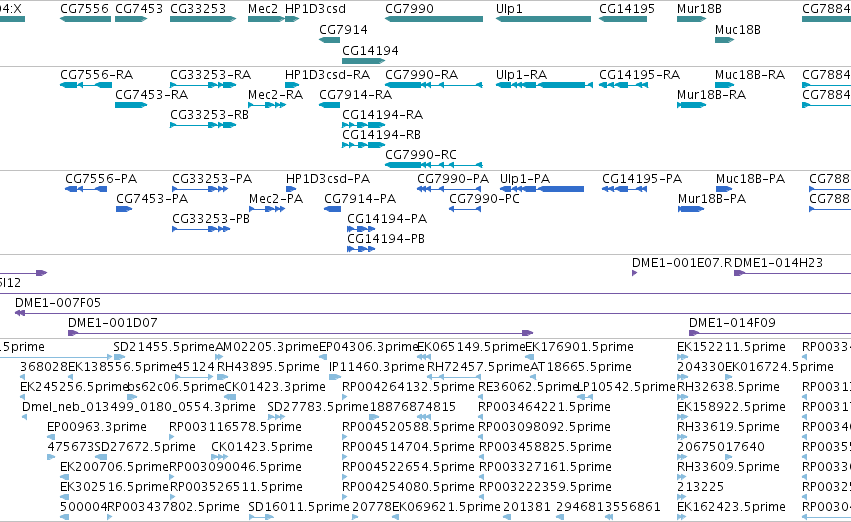Viewport: 851px width, 522px height.
Task: Open the CG7990-RA transcript label
Action: 422,74
